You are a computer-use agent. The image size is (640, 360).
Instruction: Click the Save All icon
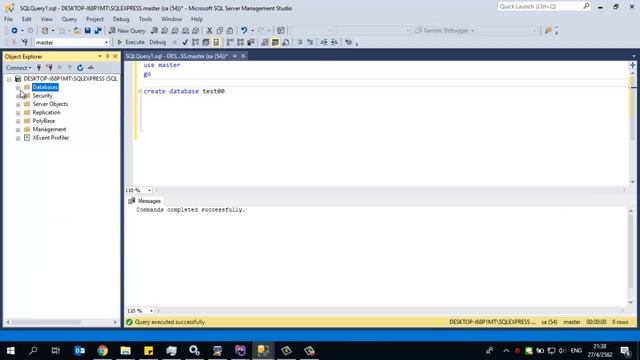(98, 31)
